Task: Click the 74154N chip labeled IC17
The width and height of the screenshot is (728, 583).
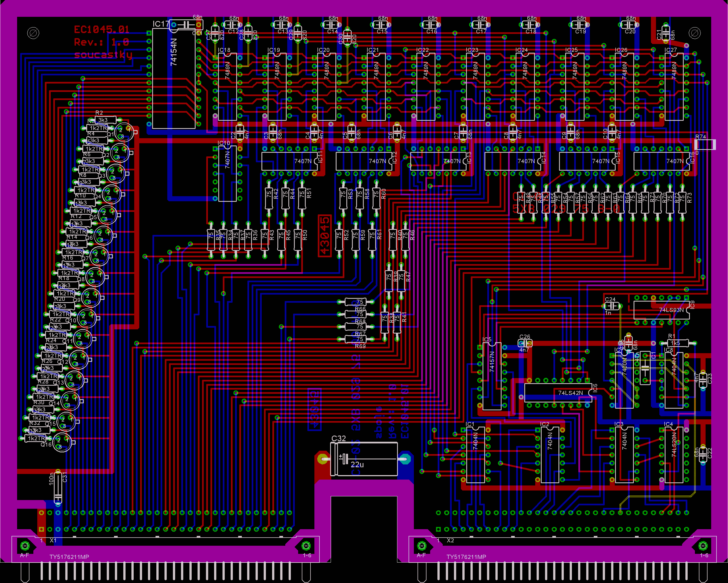Action: (x=173, y=78)
